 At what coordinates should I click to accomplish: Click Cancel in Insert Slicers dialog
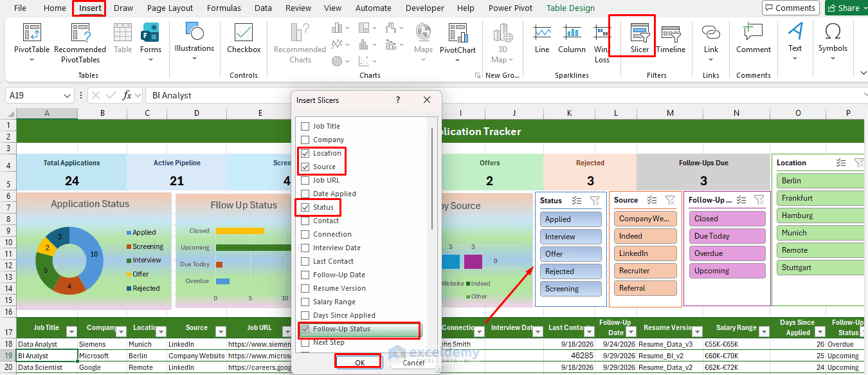coord(413,363)
